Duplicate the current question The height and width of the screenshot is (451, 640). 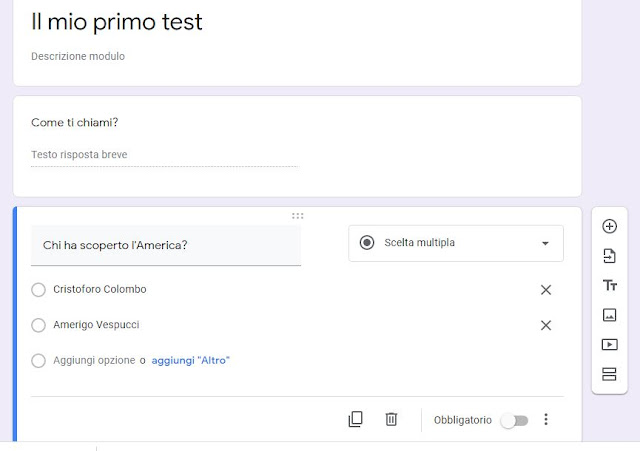click(355, 420)
